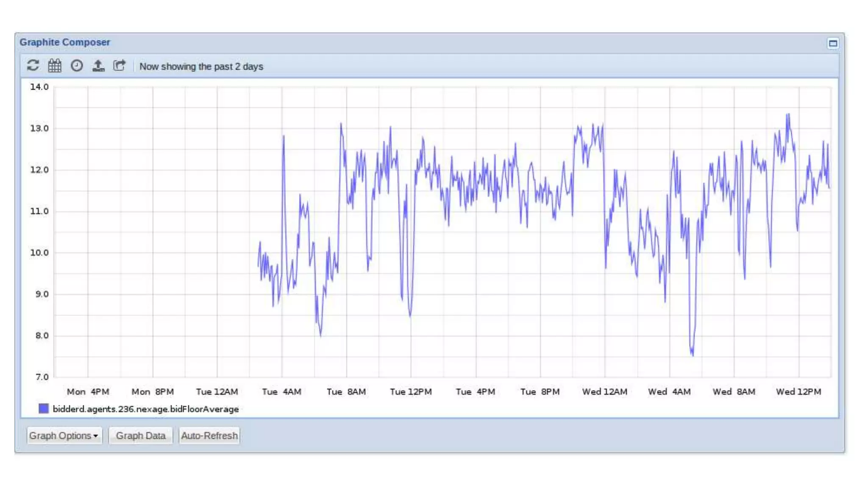This screenshot has height=488, width=868.
Task: Click the 'Now showing the past 2 days' text
Action: coord(201,67)
